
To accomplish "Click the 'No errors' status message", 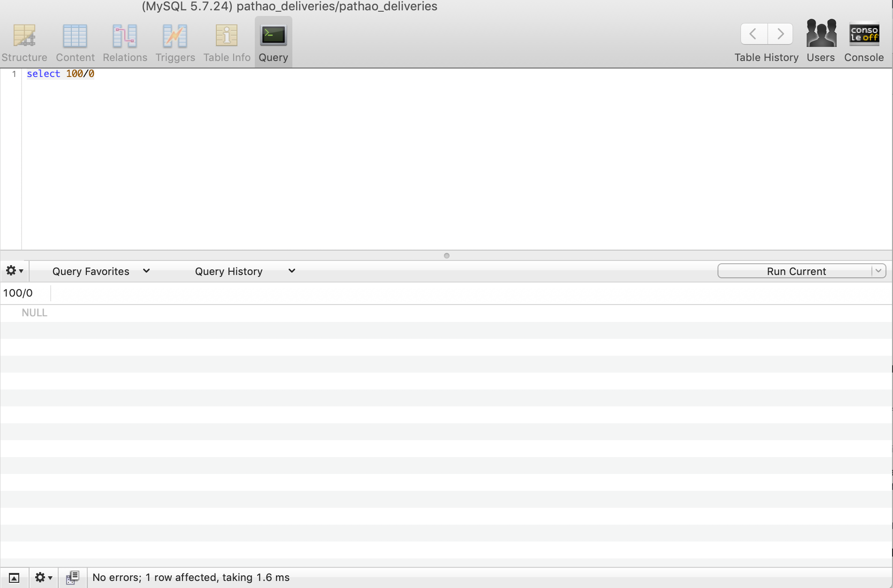I will pyautogui.click(x=191, y=578).
